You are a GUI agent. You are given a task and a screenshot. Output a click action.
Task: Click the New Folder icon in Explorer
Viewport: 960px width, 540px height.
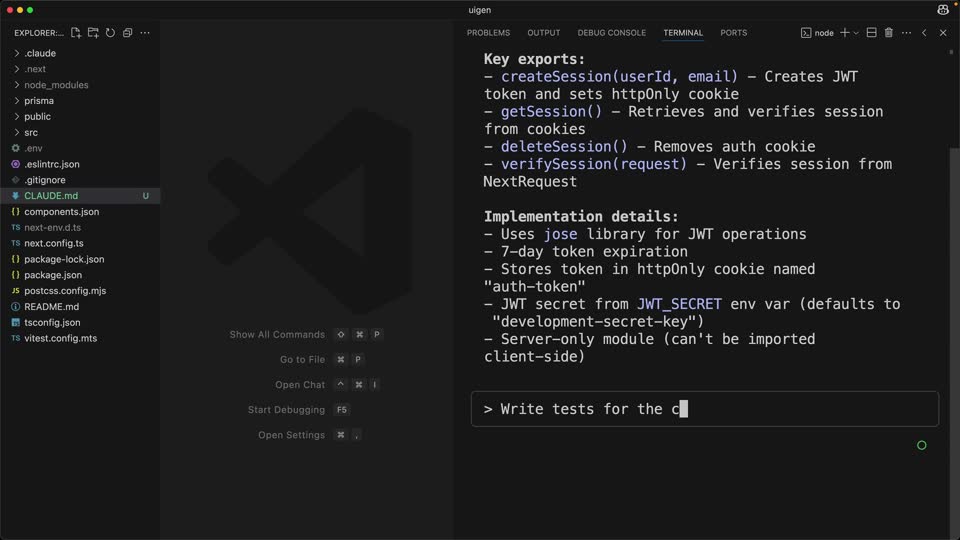click(x=93, y=33)
